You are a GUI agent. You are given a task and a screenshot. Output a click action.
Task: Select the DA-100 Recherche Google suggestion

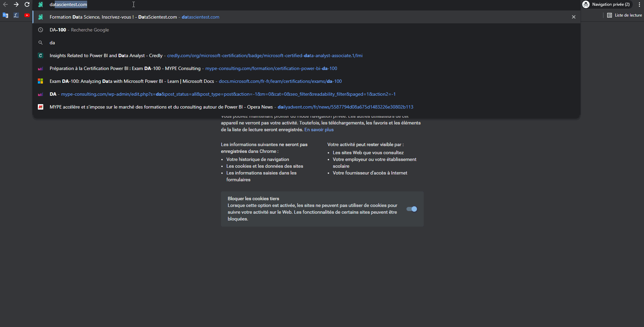pos(79,30)
